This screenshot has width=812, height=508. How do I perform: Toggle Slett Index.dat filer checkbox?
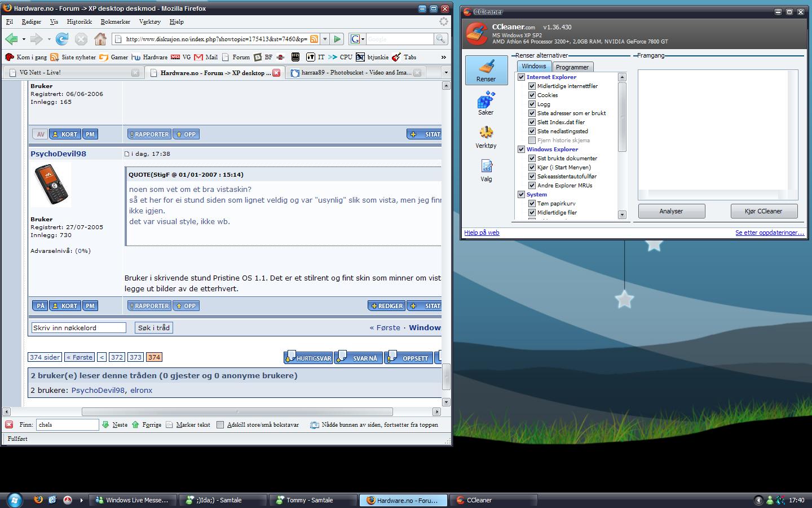click(532, 122)
